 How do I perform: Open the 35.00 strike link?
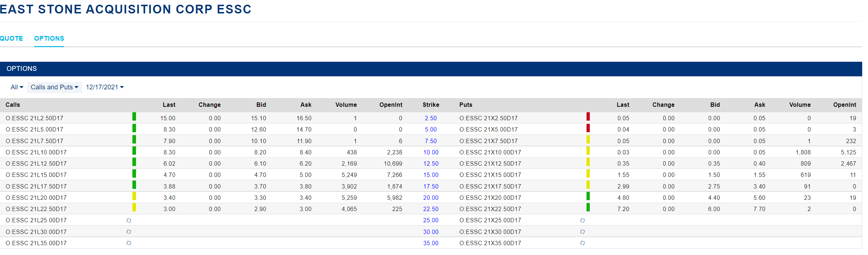point(431,243)
